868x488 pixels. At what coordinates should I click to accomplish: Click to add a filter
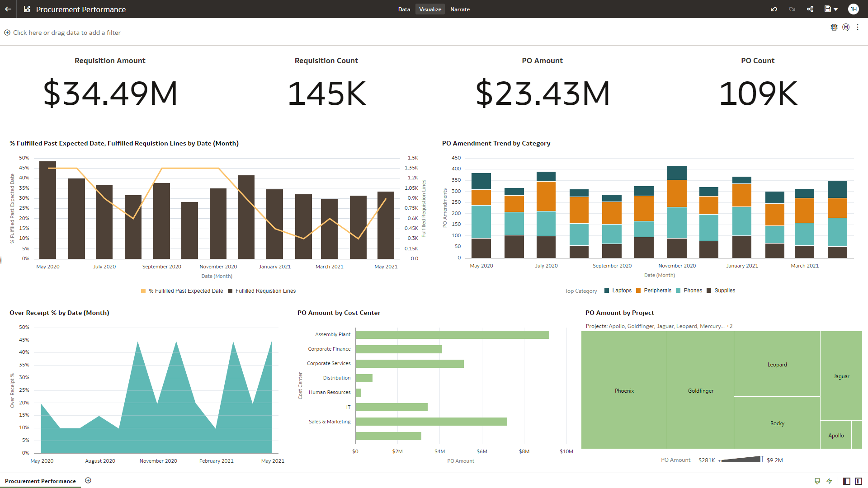[63, 32]
